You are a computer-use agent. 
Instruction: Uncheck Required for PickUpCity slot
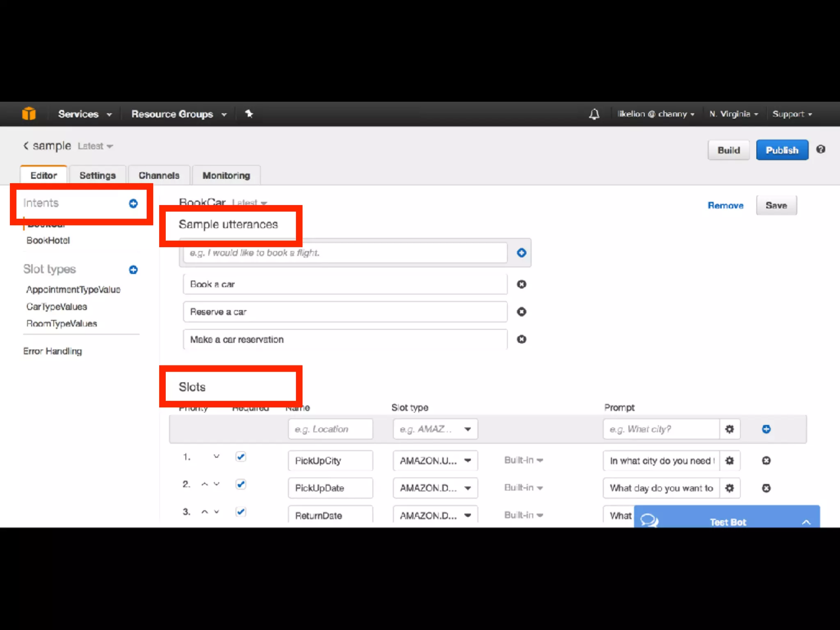241,457
